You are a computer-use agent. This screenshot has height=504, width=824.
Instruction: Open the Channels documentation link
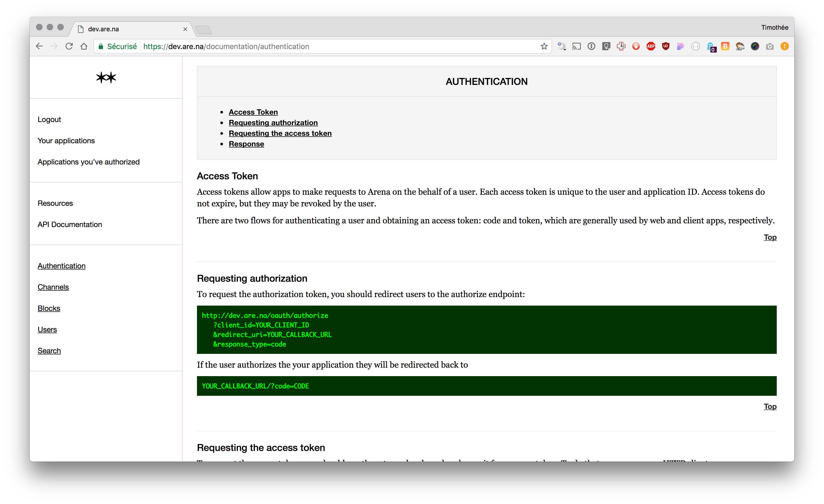tap(53, 287)
